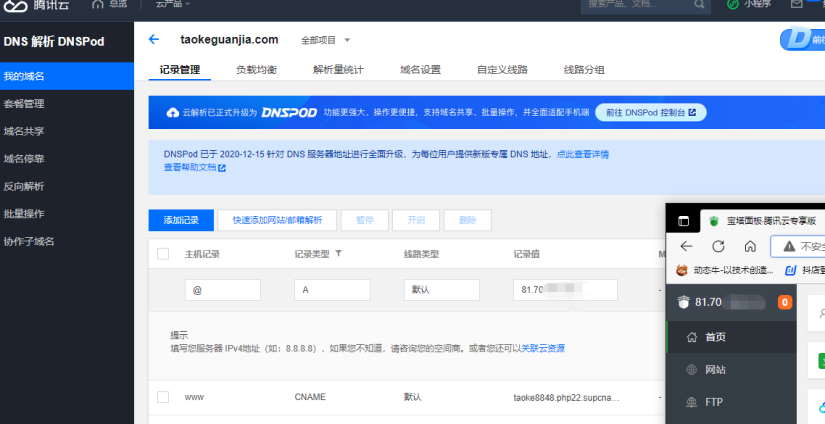Open the record type box showing A
Image resolution: width=825 pixels, height=424 pixels.
tap(332, 290)
